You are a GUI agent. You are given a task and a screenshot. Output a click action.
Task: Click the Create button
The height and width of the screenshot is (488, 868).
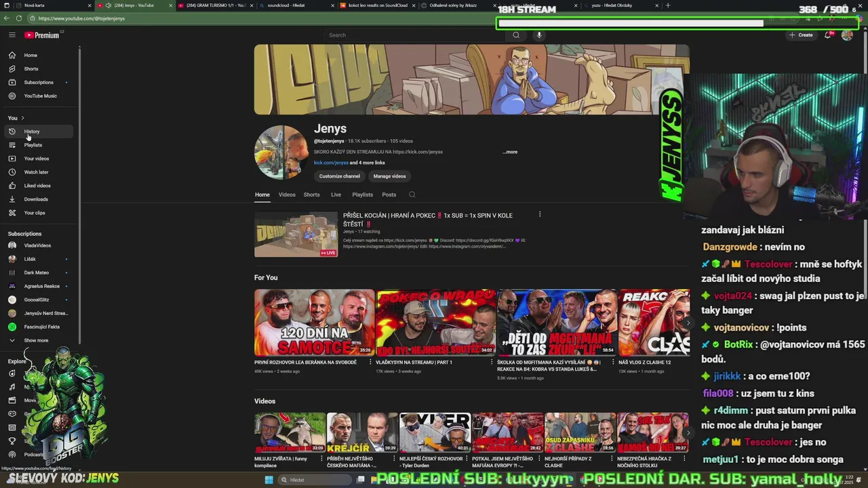801,35
